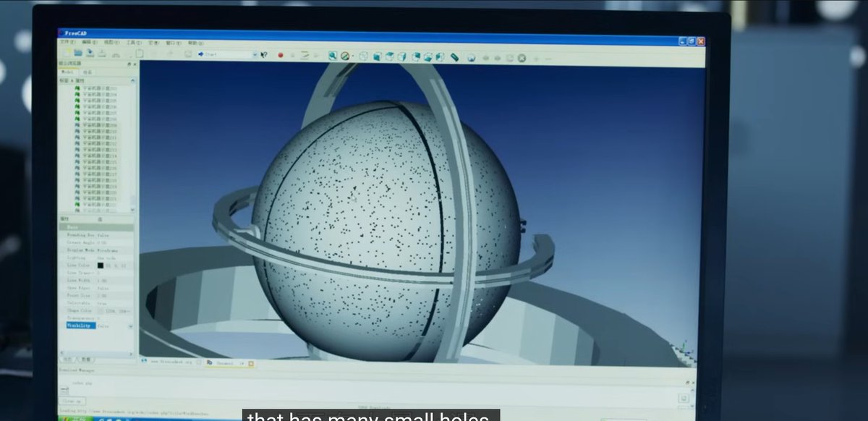Open the 文件 (File) menu
Screen dimensions: 868x421
68,42
